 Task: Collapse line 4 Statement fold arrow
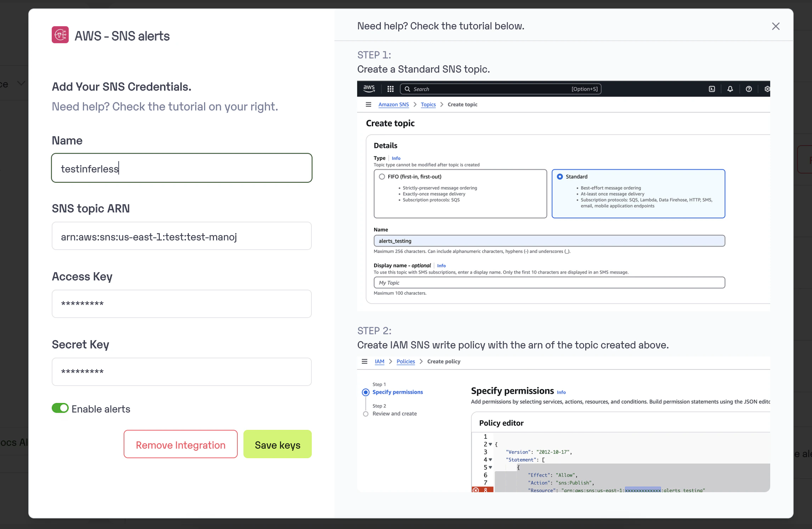click(490, 460)
